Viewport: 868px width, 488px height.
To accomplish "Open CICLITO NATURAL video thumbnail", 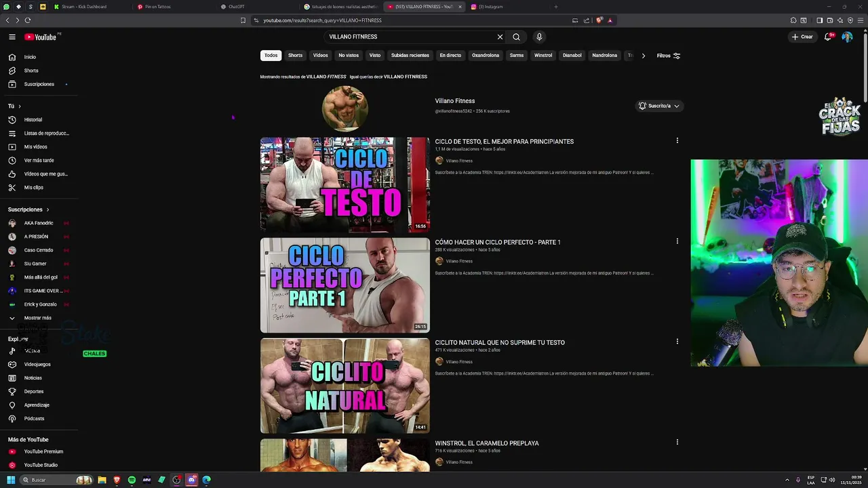I will pos(345,386).
